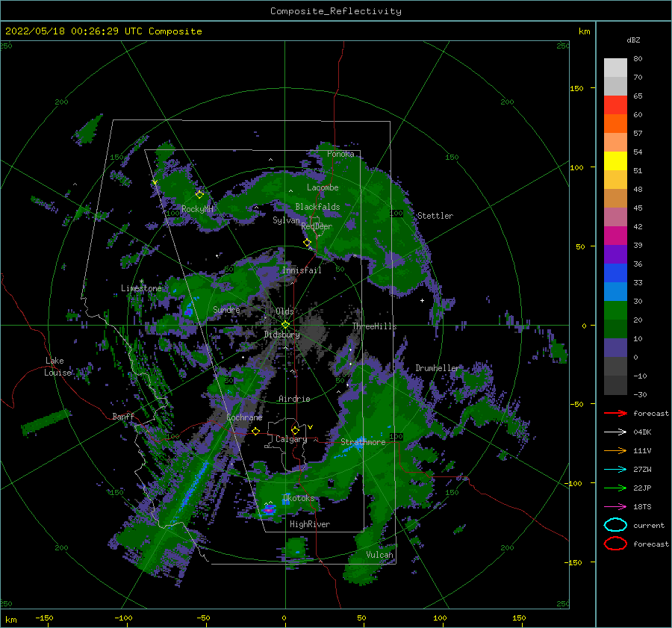Click the Drumheller label
This screenshot has height=628, width=672.
[438, 368]
